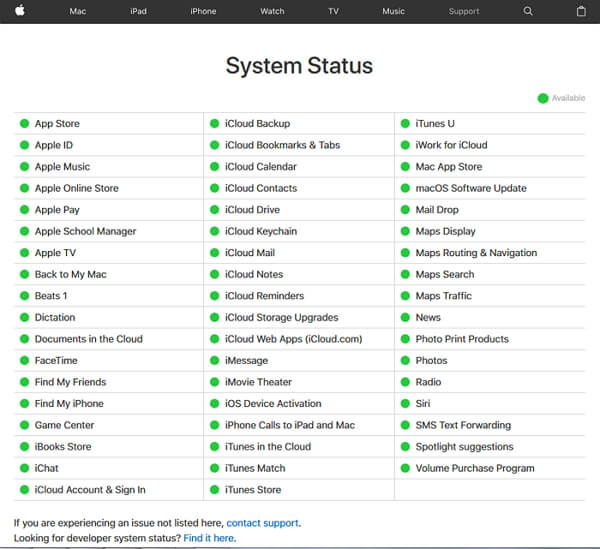
Task: Click the contact support link
Action: coord(262,523)
